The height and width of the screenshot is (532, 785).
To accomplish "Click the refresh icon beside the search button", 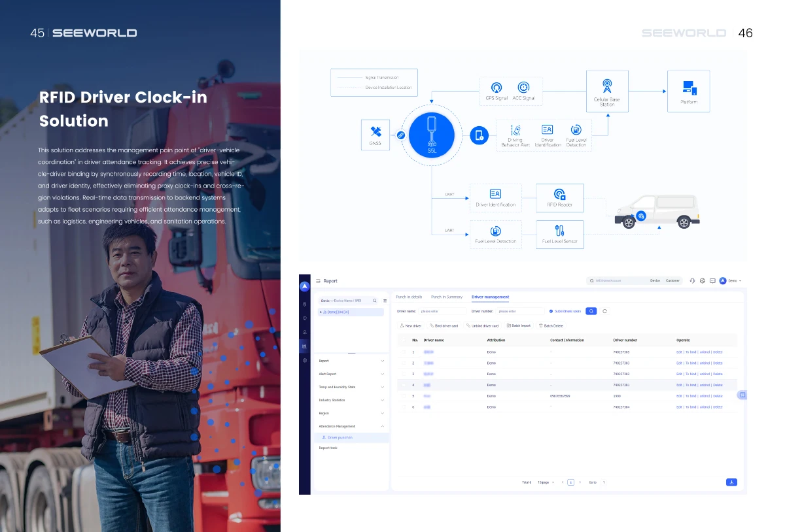I will [604, 311].
